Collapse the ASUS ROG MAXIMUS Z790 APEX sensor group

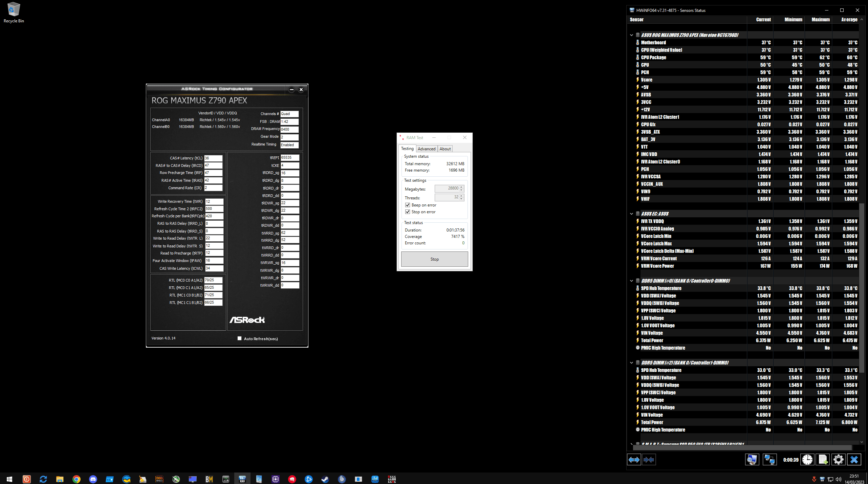631,35
